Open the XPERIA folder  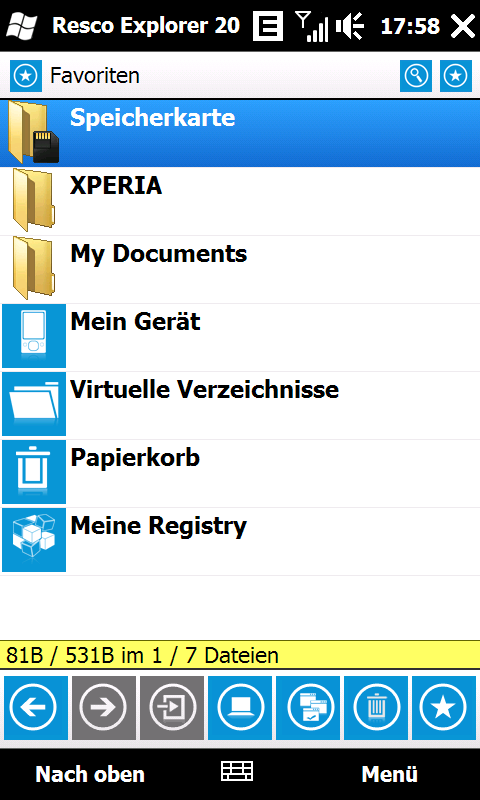[x=240, y=201]
